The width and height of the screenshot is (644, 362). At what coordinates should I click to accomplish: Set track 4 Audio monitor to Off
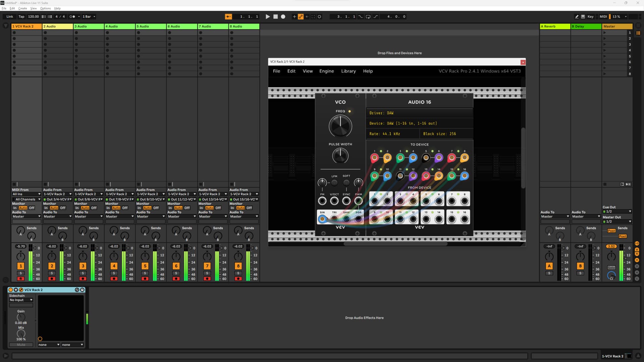125,208
